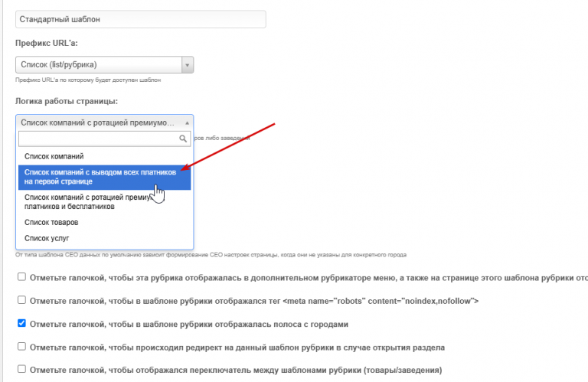Screen dimensions: 588x382
Task: Pick the 'Список товаров' option
Action: click(x=105, y=222)
